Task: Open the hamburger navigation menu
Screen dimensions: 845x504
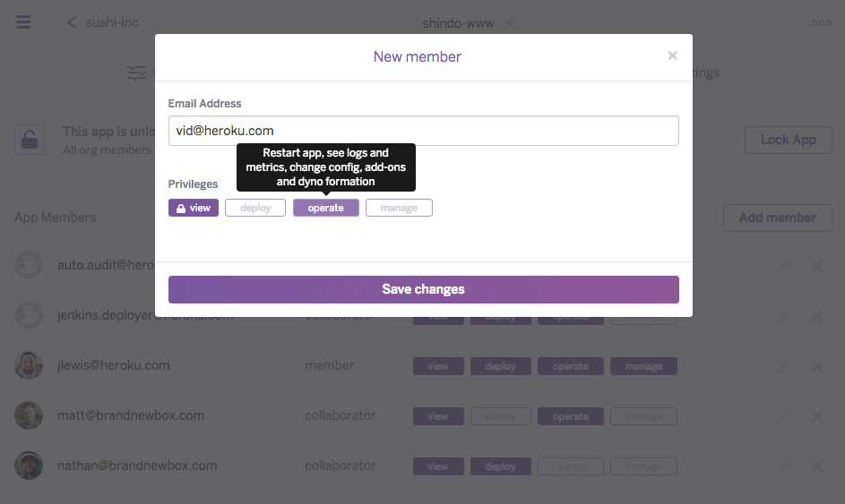Action: 23,22
